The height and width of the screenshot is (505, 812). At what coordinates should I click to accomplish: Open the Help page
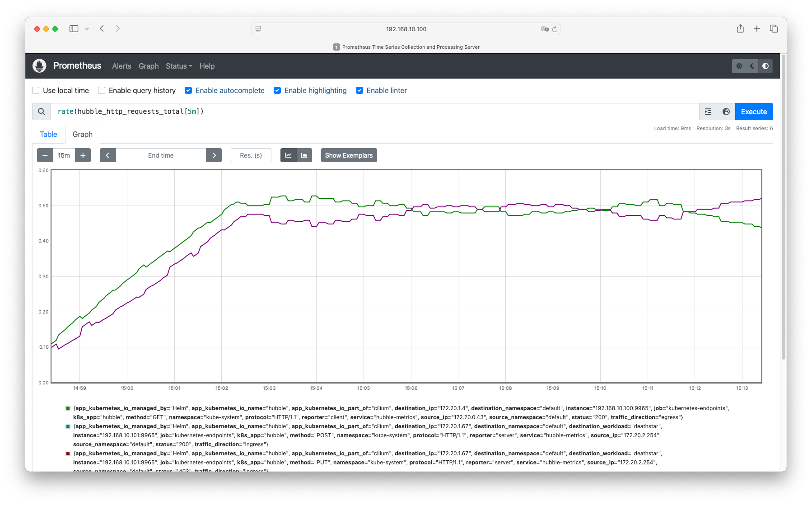207,66
